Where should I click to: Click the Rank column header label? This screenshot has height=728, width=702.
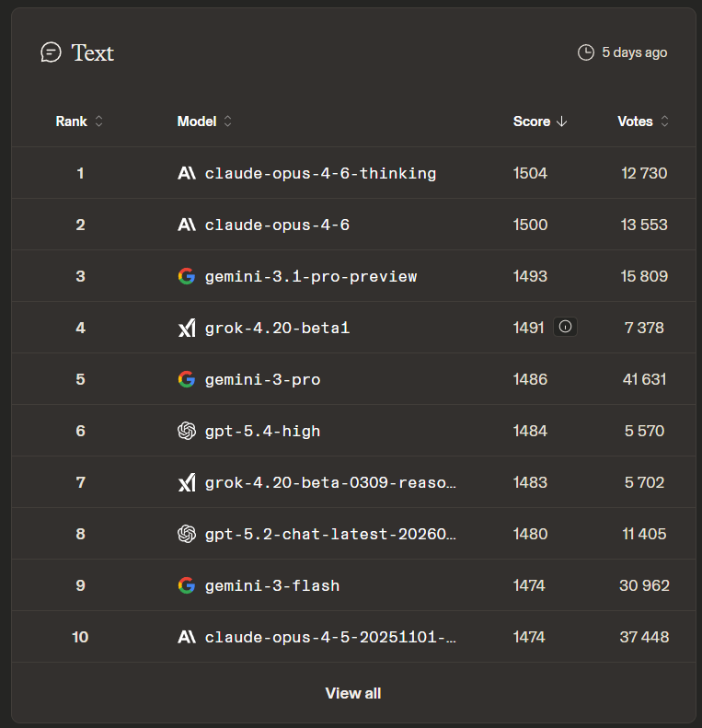tap(71, 121)
